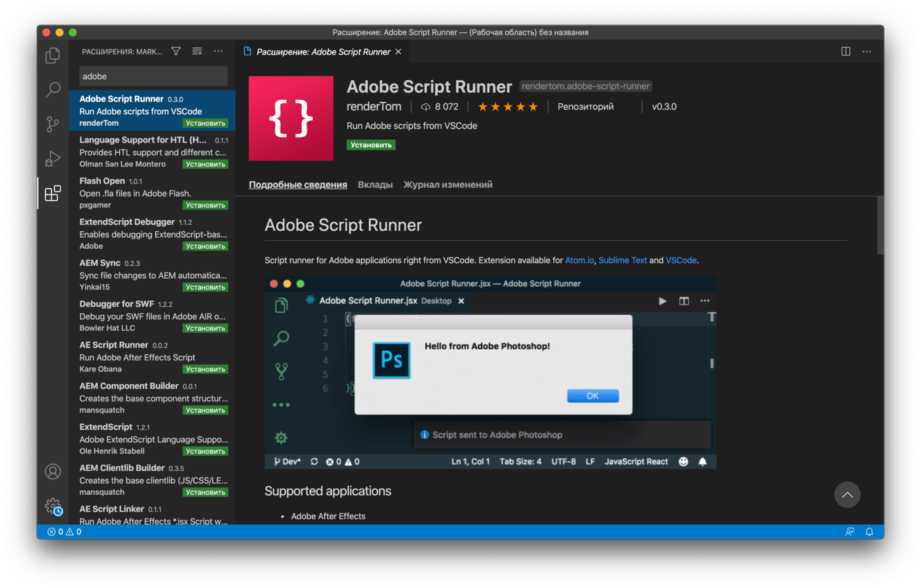Image resolution: width=921 pixels, height=588 pixels.
Task: Open editor more actions menu
Action: (x=866, y=52)
